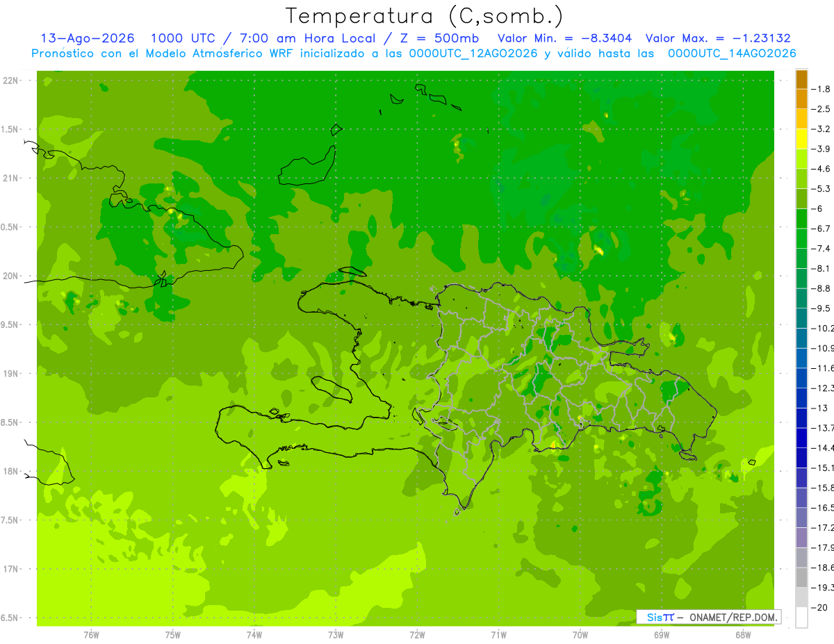This screenshot has height=644, width=834.
Task: Click the '20N' latitude label
Action: coord(10,276)
